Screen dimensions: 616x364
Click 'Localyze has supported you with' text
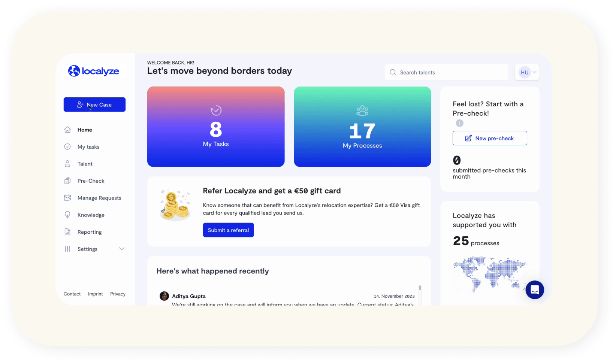484,220
